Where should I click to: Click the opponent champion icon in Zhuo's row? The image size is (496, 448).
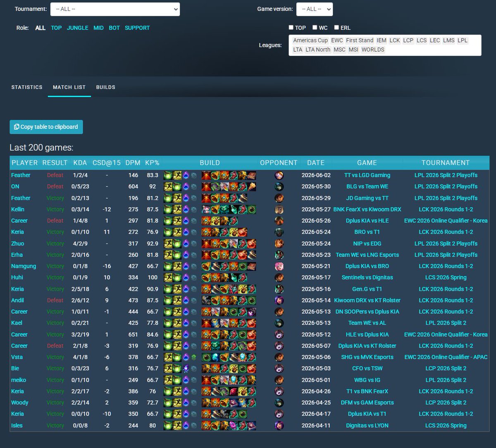[279, 243]
